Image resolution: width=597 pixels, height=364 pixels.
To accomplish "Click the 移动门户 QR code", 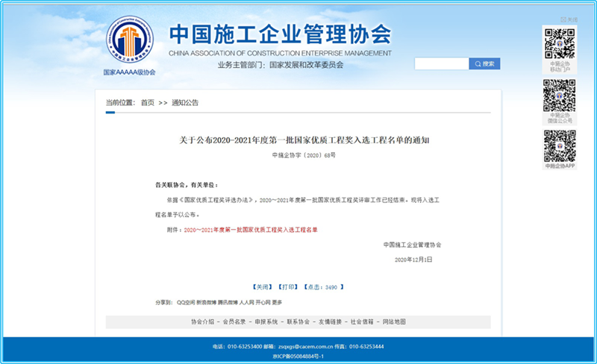I will [x=559, y=43].
